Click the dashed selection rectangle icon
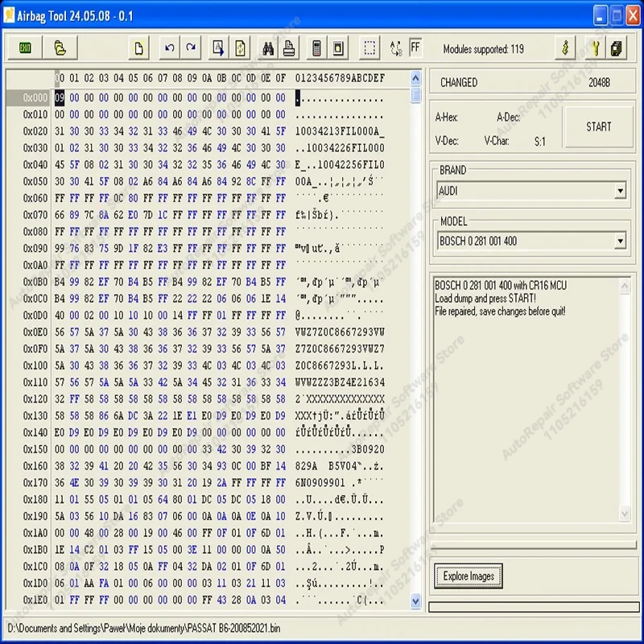Image resolution: width=644 pixels, height=644 pixels. [x=369, y=48]
